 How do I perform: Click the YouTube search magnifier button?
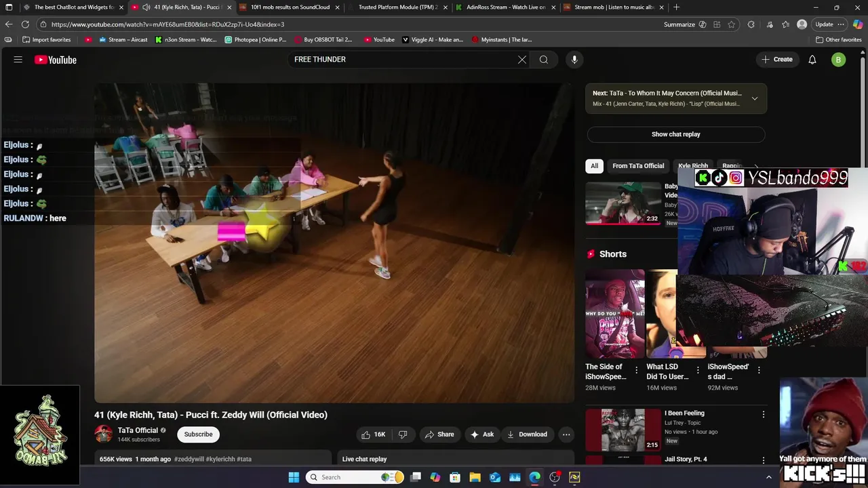pyautogui.click(x=544, y=60)
